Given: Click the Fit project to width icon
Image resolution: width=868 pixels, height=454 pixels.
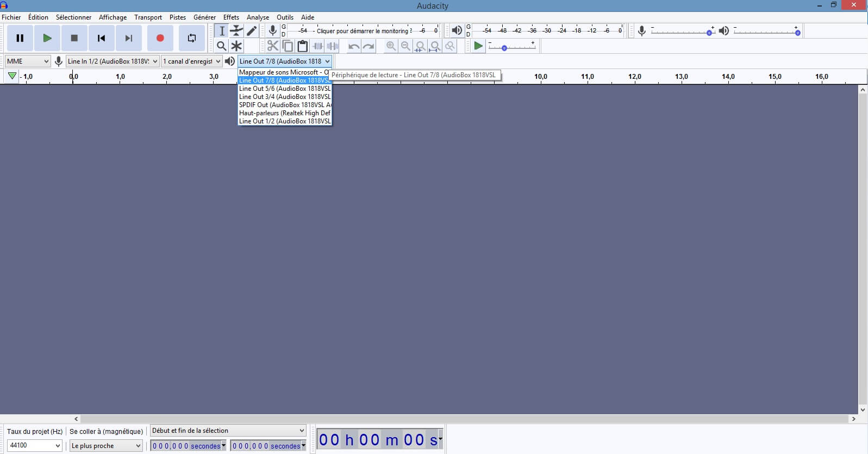Looking at the screenshot, I should 435,46.
